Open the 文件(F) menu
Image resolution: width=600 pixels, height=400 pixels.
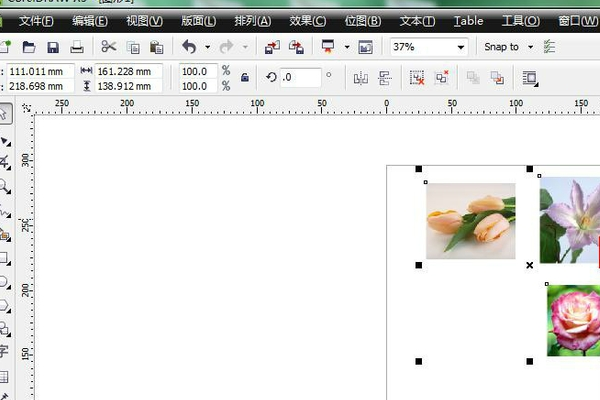tap(36, 21)
